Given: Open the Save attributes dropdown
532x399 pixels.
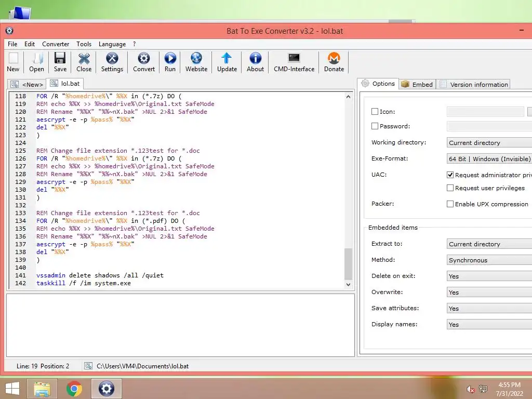Looking at the screenshot, I should [x=489, y=309].
